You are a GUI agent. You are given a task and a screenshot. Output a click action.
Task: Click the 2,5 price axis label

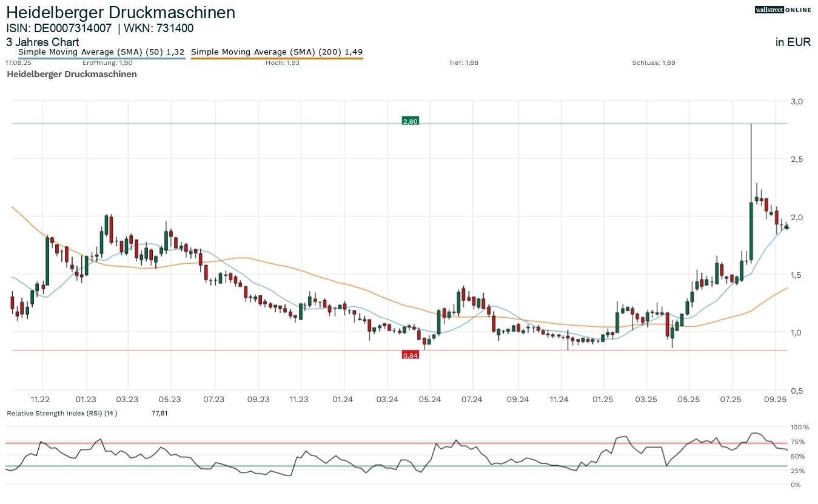(797, 159)
